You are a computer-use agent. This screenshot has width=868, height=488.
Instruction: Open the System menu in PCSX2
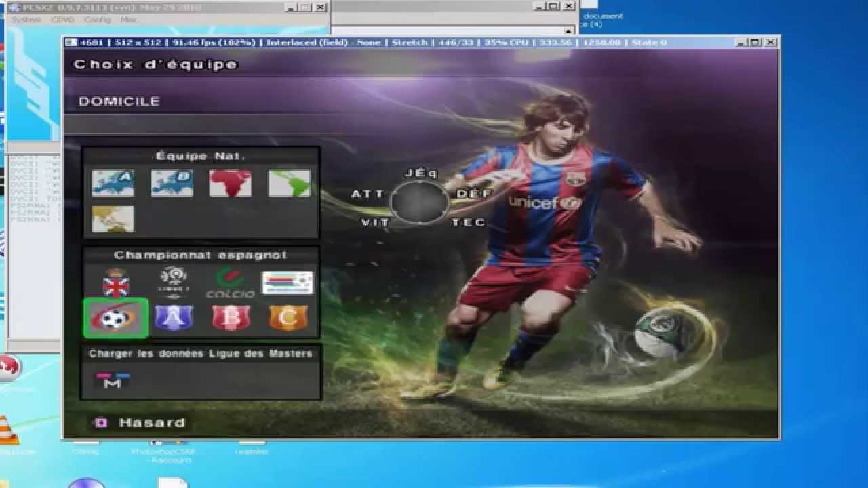pos(26,20)
